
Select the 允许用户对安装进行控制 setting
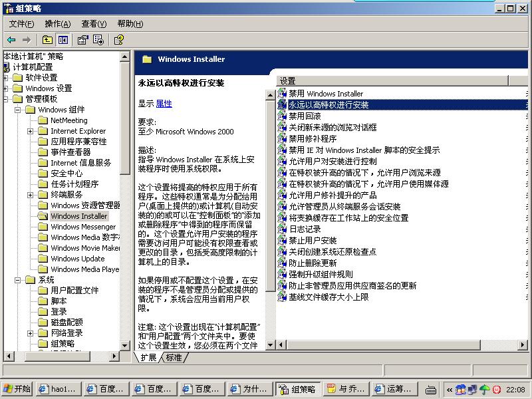(x=333, y=161)
